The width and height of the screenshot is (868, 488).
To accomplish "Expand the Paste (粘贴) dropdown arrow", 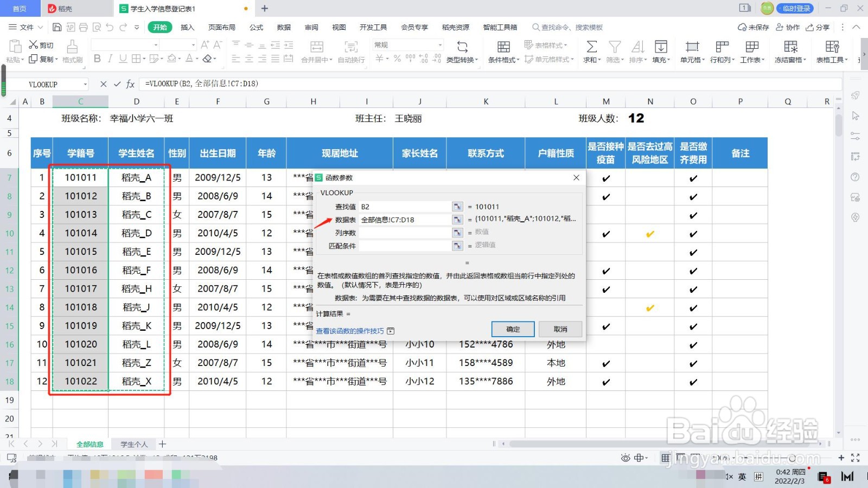I will click(23, 60).
